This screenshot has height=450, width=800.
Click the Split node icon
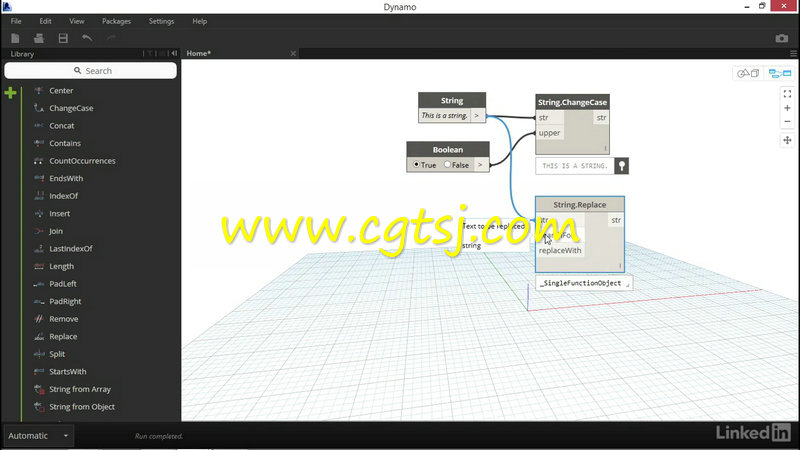tap(39, 354)
